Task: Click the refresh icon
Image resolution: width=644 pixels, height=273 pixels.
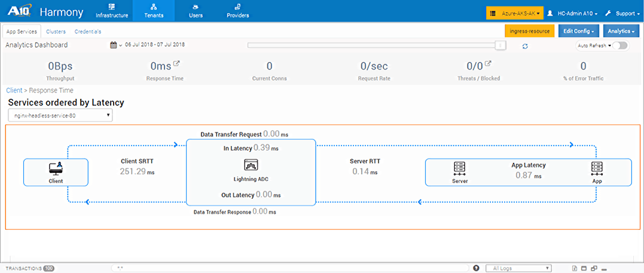Action: click(x=525, y=46)
